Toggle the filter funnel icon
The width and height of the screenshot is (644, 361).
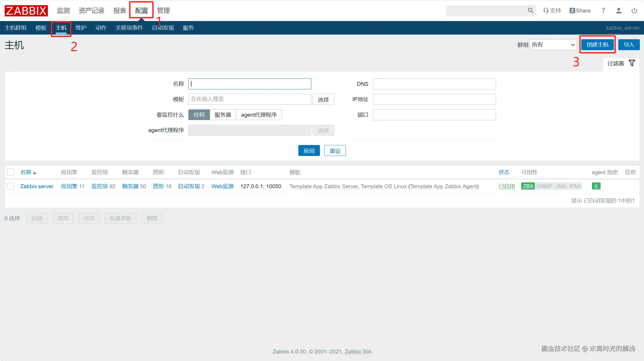(x=632, y=63)
